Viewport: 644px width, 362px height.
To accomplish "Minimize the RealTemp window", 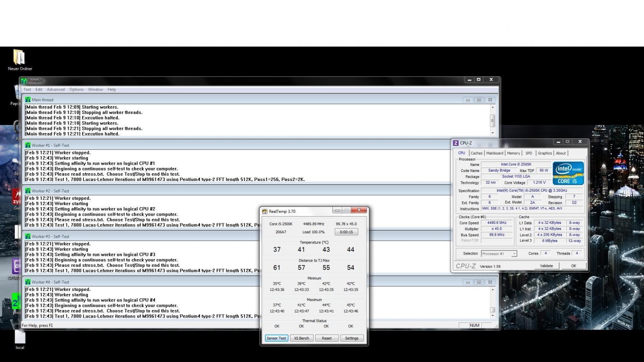I will pos(337,210).
